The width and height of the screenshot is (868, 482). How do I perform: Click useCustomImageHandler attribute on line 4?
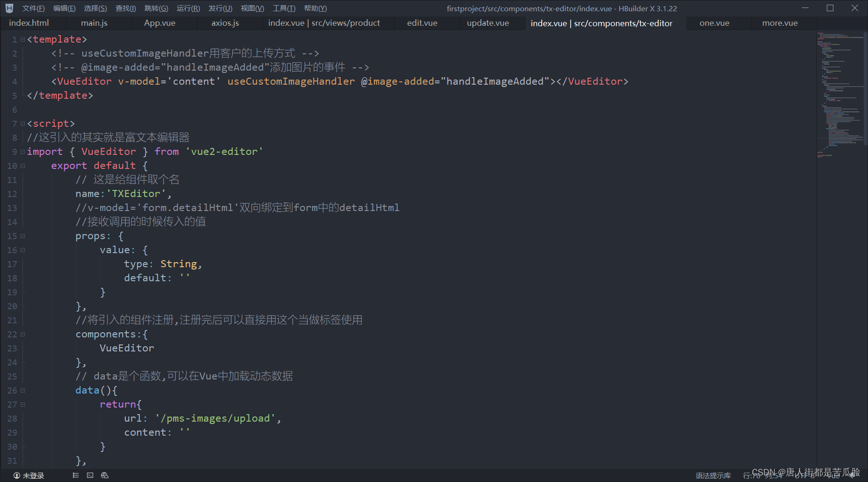(x=291, y=81)
